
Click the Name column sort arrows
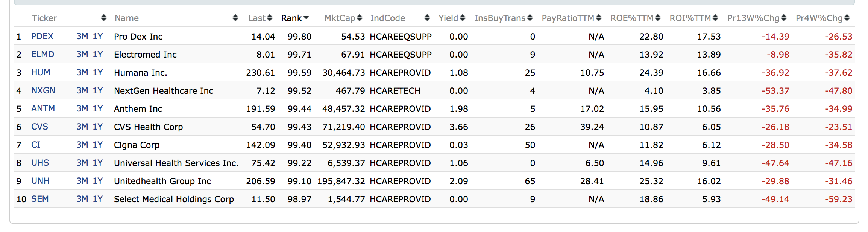click(x=235, y=18)
